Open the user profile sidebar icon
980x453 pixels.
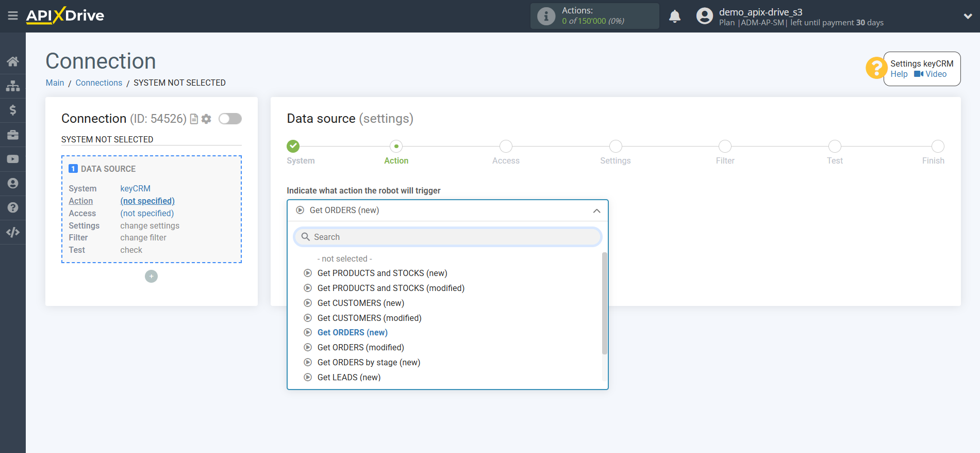13,183
